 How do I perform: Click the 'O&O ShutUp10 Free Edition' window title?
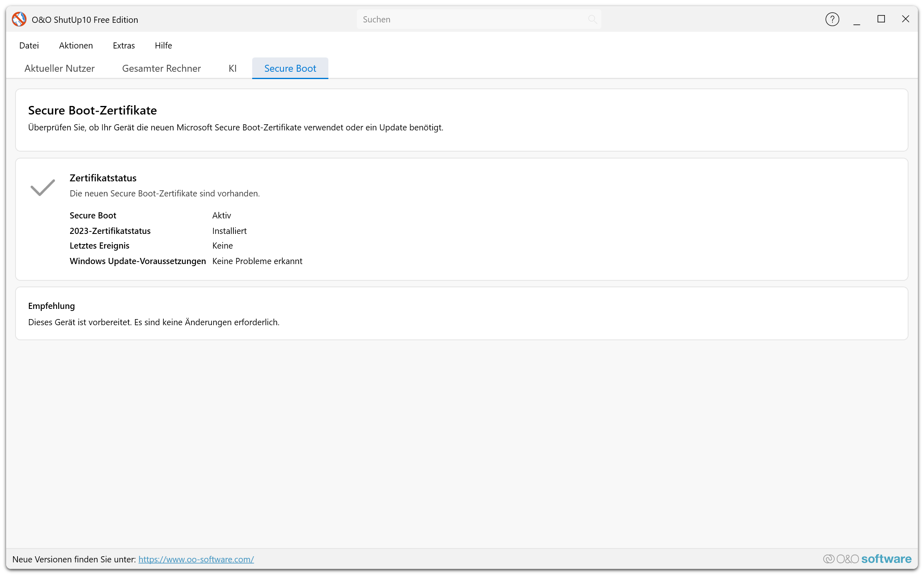85,20
